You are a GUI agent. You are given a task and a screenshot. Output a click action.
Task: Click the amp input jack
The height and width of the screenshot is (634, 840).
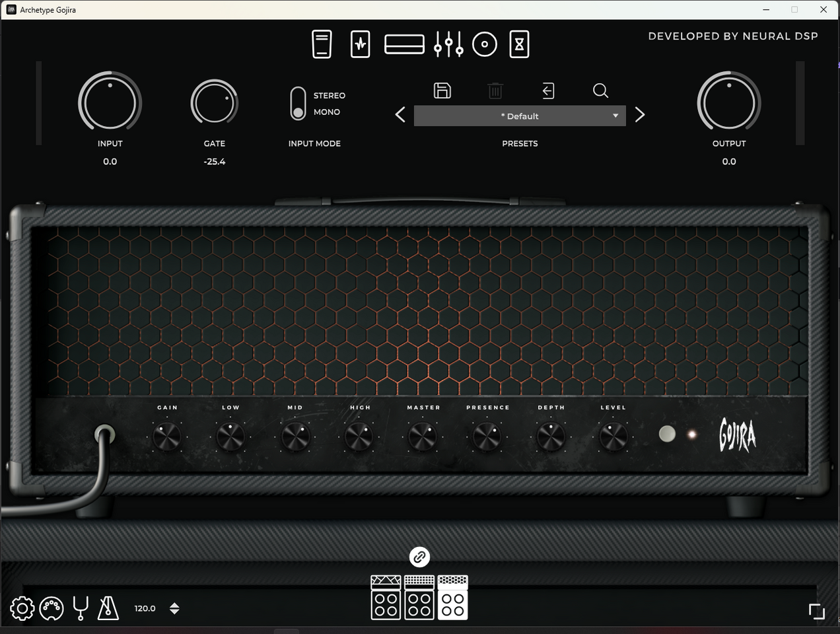[105, 435]
